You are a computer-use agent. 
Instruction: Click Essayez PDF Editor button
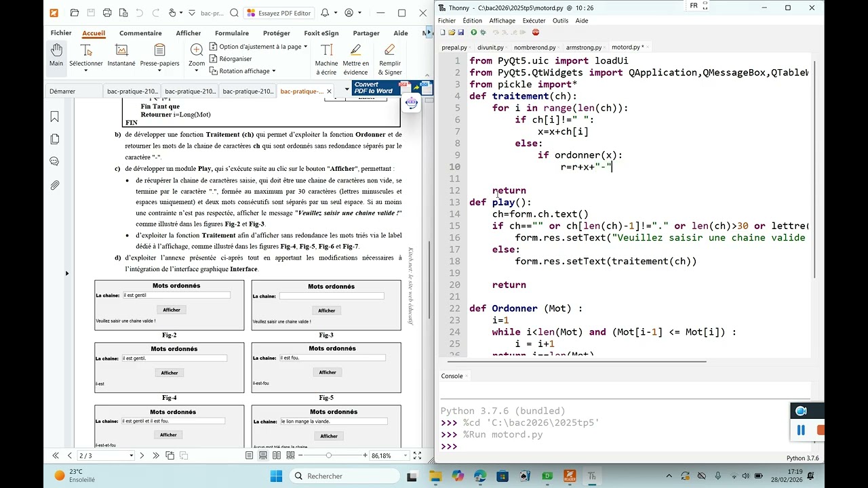(279, 13)
